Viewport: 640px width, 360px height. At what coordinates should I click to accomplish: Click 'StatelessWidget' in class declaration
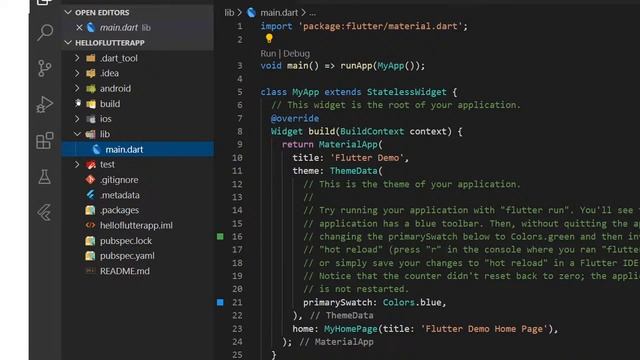click(407, 92)
